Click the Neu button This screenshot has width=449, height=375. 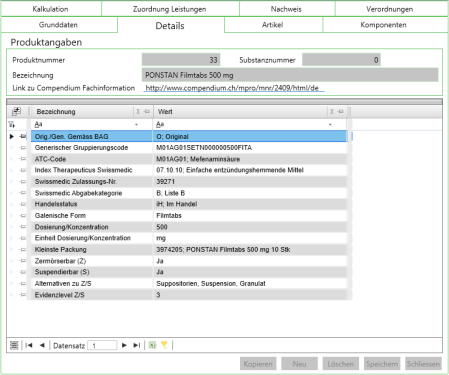(x=299, y=364)
